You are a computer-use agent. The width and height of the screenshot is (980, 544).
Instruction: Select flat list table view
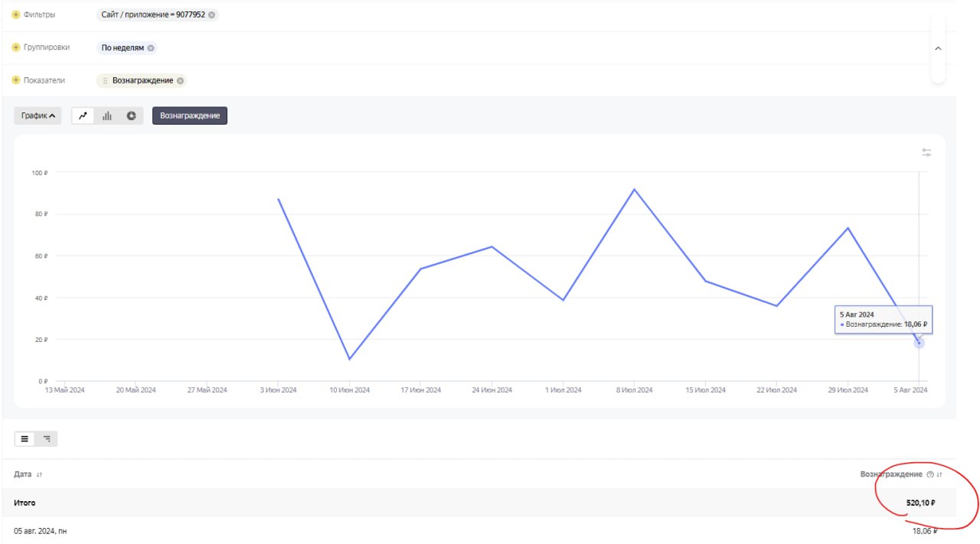click(24, 439)
